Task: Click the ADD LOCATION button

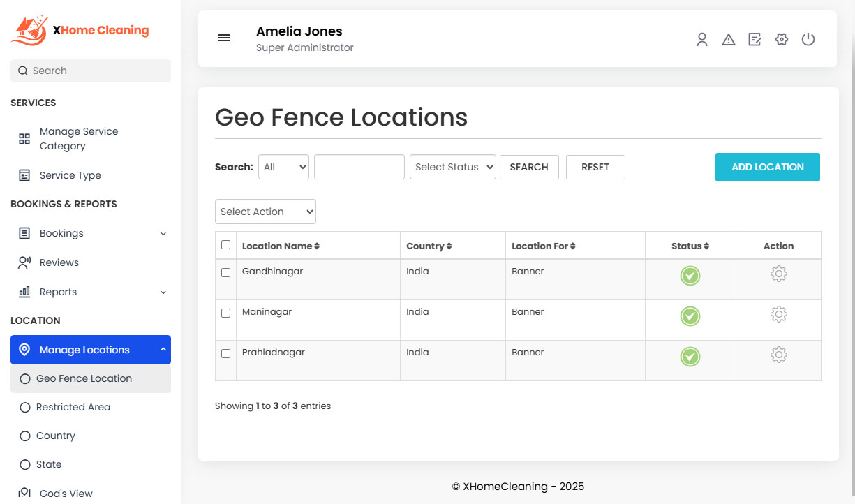Action: coord(767,167)
